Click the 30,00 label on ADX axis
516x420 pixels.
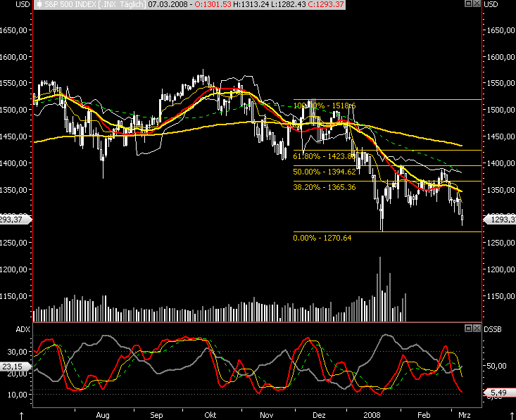point(18,352)
